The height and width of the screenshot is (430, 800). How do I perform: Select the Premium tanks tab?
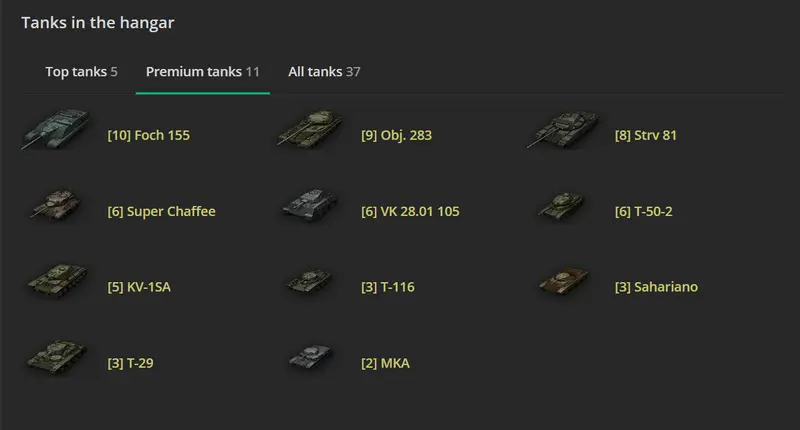tap(203, 72)
